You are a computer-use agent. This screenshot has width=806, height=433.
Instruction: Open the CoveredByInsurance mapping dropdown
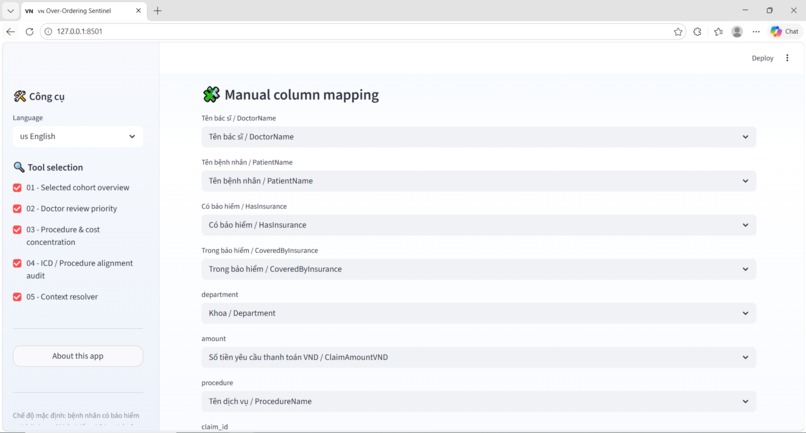[479, 269]
